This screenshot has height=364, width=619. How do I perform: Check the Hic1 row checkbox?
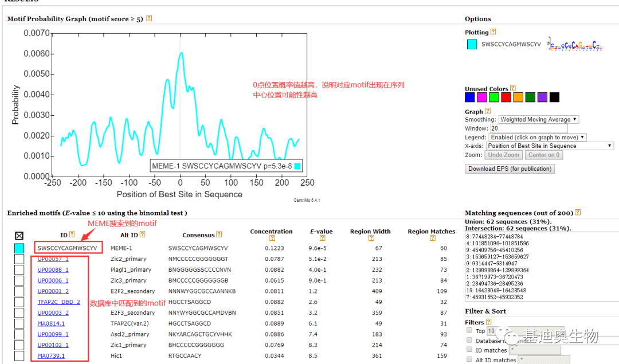click(x=19, y=356)
